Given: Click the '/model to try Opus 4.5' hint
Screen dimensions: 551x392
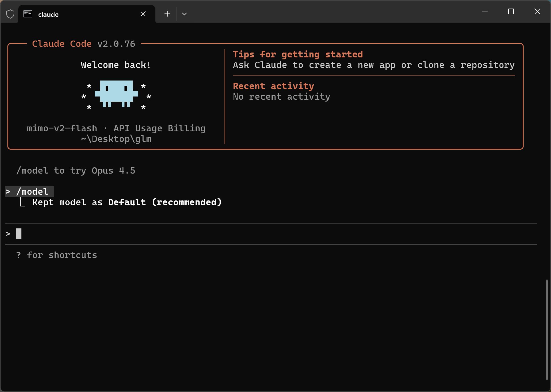Looking at the screenshot, I should point(76,171).
